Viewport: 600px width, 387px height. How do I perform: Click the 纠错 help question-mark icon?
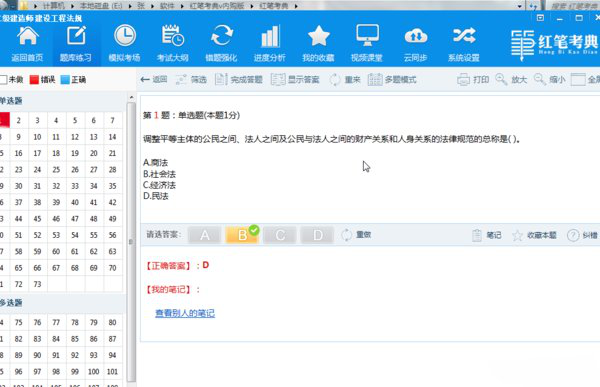[x=573, y=235]
